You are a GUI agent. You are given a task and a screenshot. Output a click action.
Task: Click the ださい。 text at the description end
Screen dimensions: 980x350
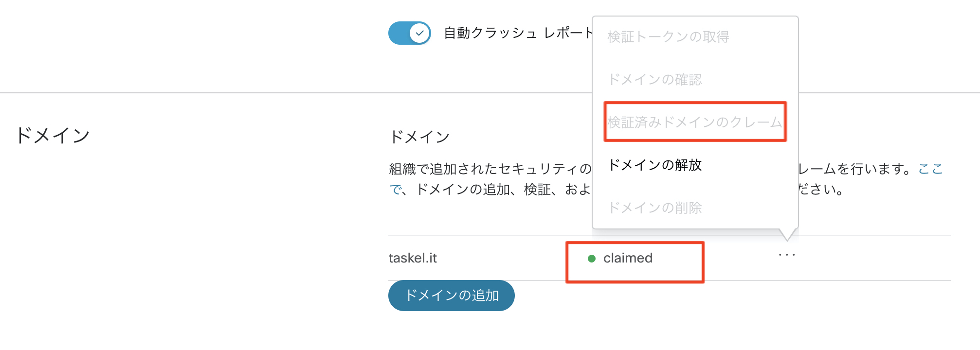[x=821, y=189]
